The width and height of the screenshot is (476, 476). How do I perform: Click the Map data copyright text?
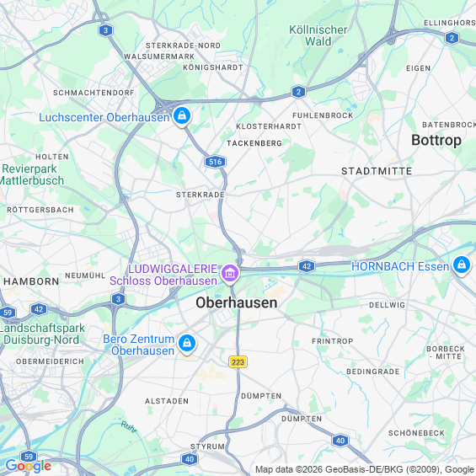pos(365,469)
